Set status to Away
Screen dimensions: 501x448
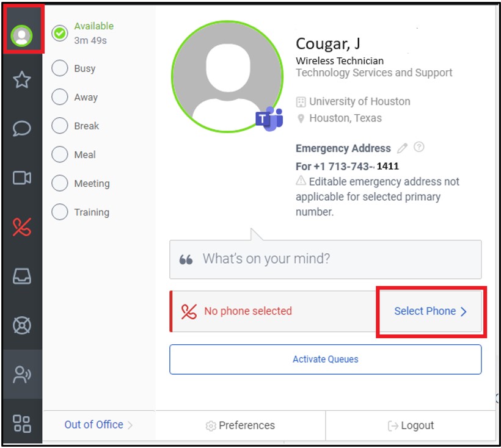(x=60, y=97)
